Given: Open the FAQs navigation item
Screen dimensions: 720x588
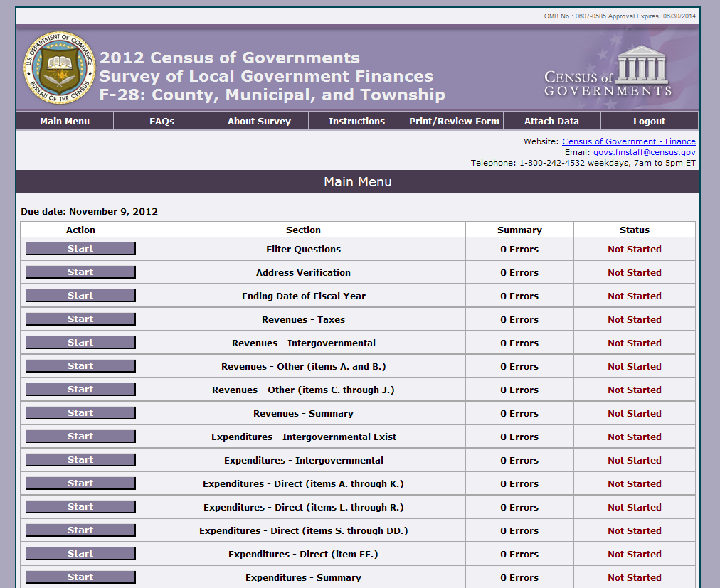Looking at the screenshot, I should click(x=162, y=121).
